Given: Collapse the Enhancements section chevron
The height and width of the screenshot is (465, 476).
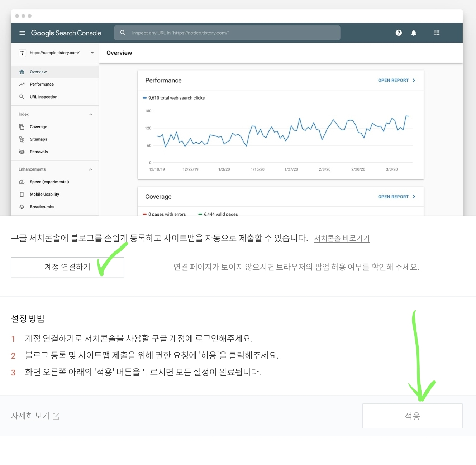Looking at the screenshot, I should tap(91, 169).
